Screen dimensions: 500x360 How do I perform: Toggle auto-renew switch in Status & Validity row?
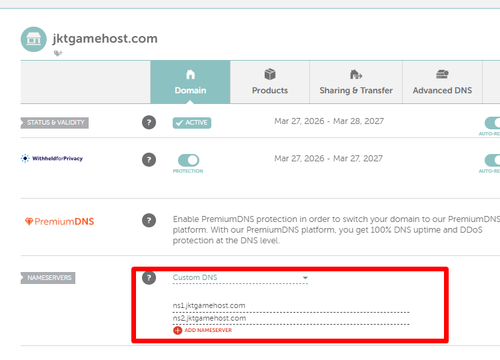tap(492, 123)
